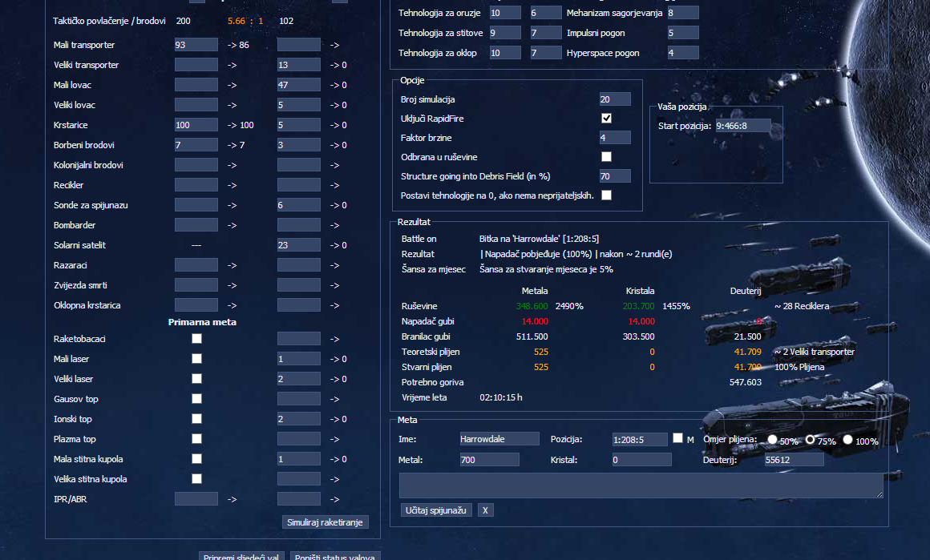This screenshot has height=560, width=930.
Task: Focus the attacker Recikler count field
Action: coord(196,185)
